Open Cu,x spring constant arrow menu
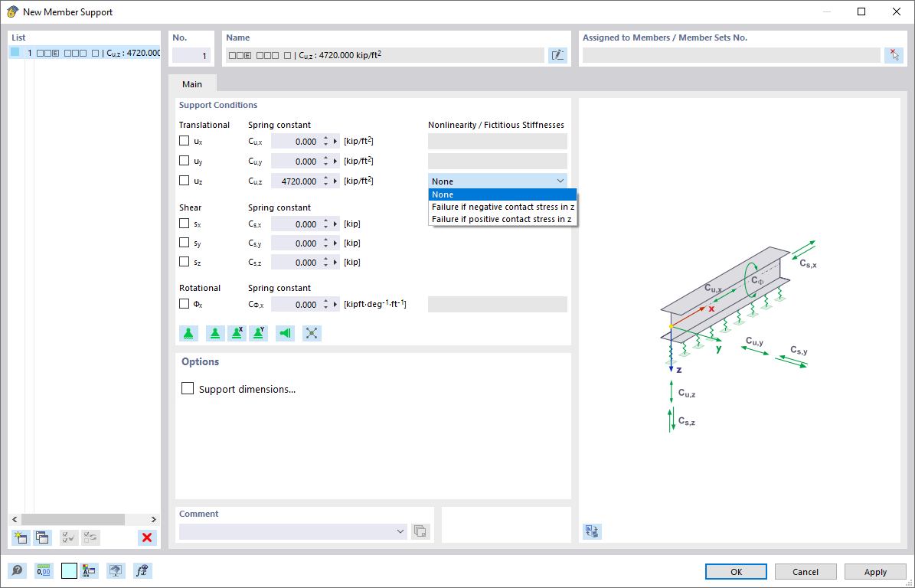Screen dimensions: 915x588 [x=335, y=141]
